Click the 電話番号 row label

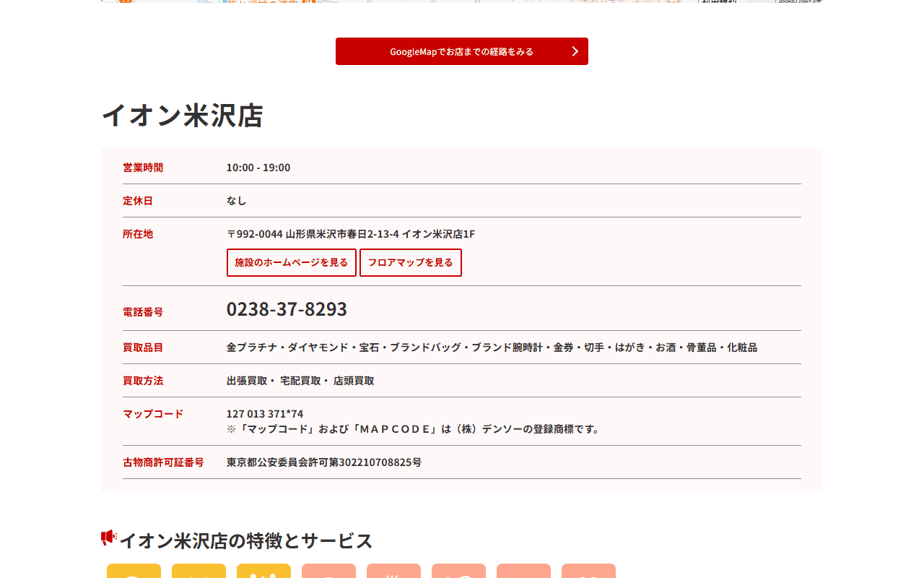(x=143, y=312)
